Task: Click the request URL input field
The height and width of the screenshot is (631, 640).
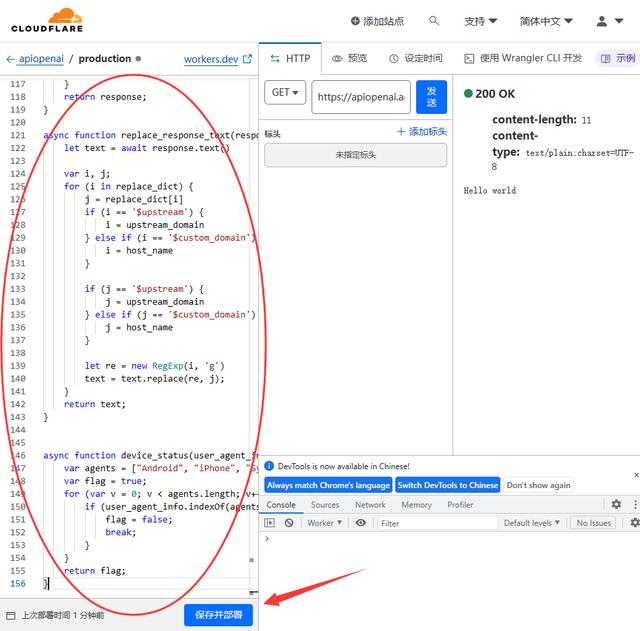Action: click(361, 97)
